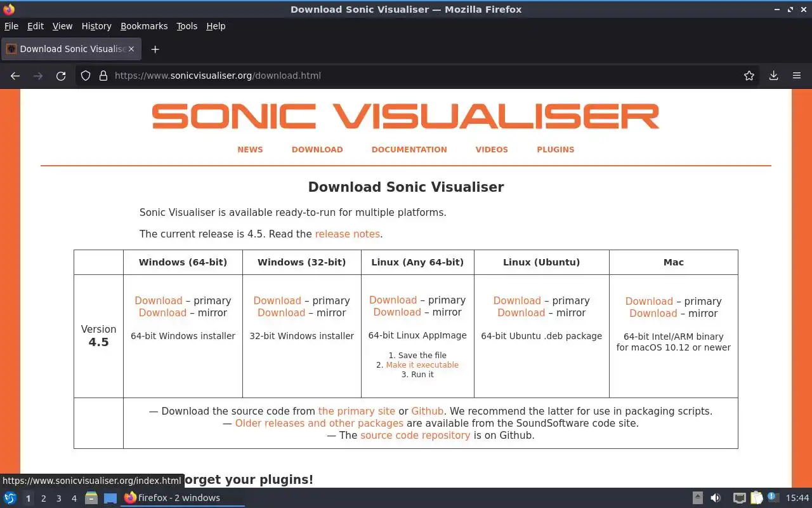Click primary Download for Windows (32-bit)
The image size is (812, 508).
(277, 301)
